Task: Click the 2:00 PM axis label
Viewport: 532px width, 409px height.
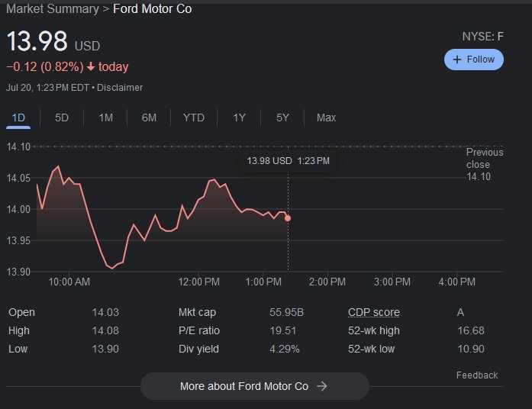Action: [x=327, y=282]
